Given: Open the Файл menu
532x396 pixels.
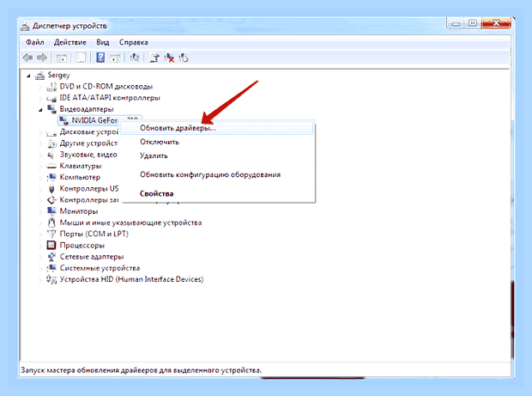Looking at the screenshot, I should (x=35, y=42).
